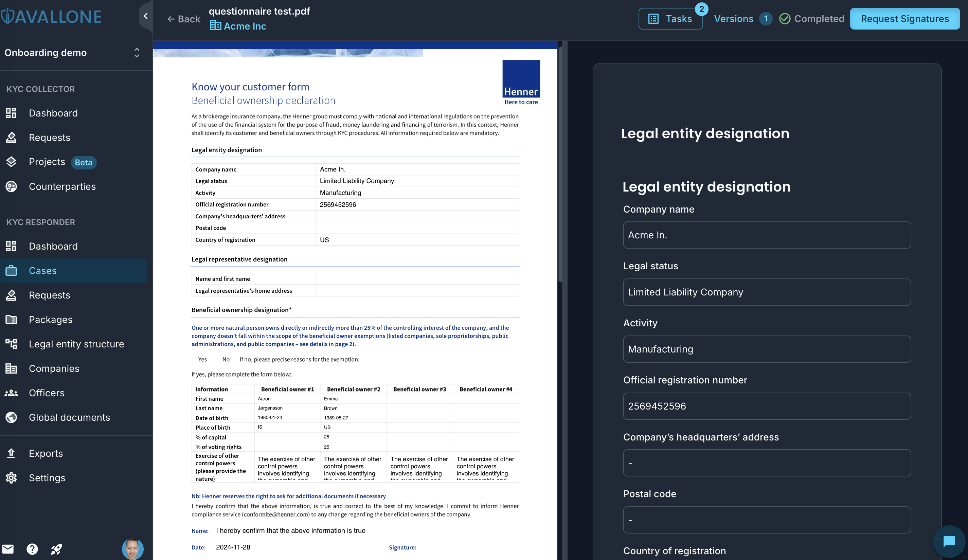Open KYC Responder Dashboard
Image resolution: width=968 pixels, height=560 pixels.
pyautogui.click(x=53, y=246)
